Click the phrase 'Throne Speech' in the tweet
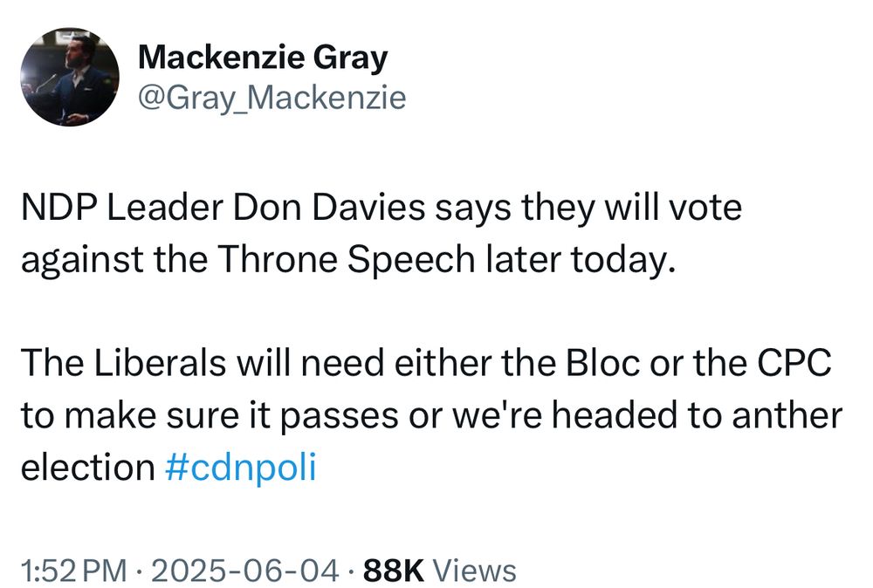 (346, 260)
